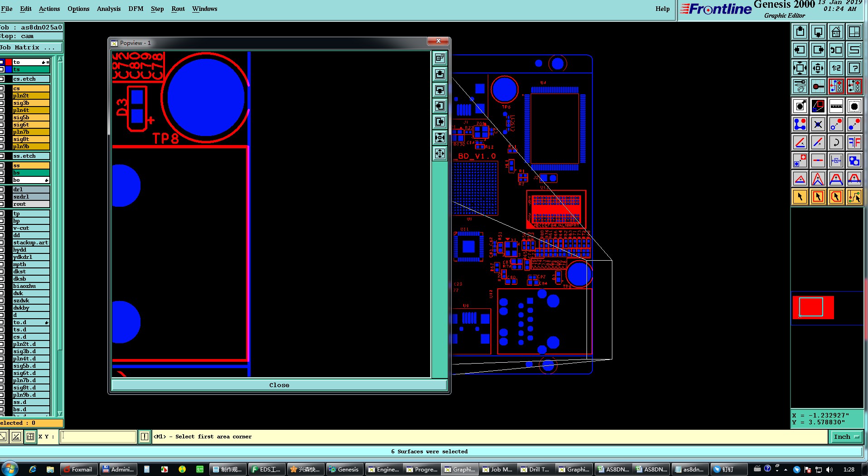Open Internet Explorer from taskbar
The image size is (868, 476).
pos(33,469)
